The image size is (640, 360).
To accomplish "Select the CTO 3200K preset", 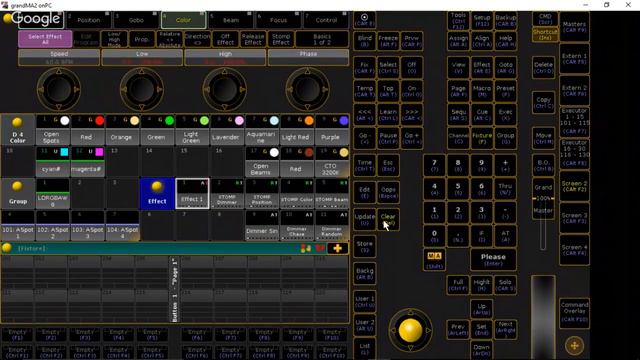I will point(331,162).
